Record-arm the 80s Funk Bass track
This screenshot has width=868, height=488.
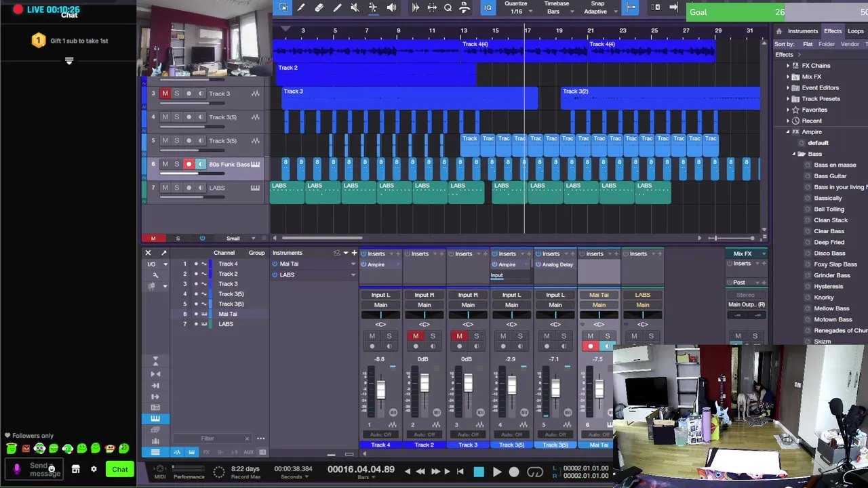click(189, 164)
